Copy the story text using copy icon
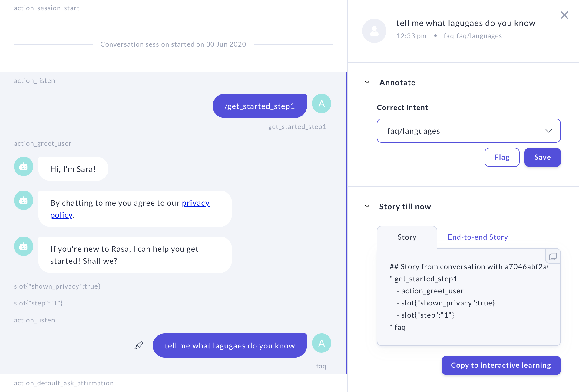This screenshot has width=579, height=392. pyautogui.click(x=553, y=256)
